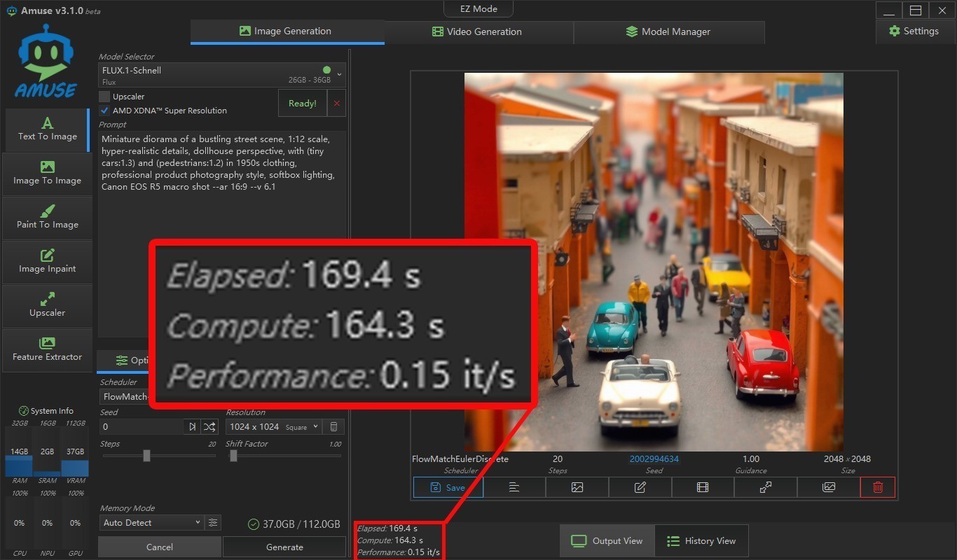The height and width of the screenshot is (560, 957).
Task: Click the shuffle random seed icon
Action: coord(209,427)
